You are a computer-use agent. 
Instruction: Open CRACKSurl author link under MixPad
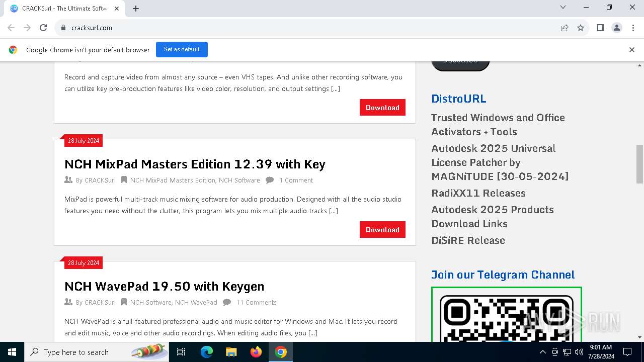(100, 180)
